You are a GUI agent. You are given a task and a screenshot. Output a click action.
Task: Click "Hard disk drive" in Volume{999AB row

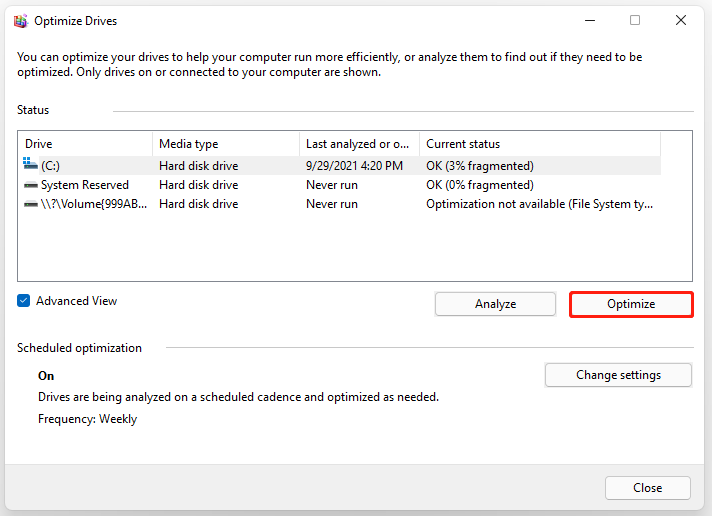tap(198, 204)
